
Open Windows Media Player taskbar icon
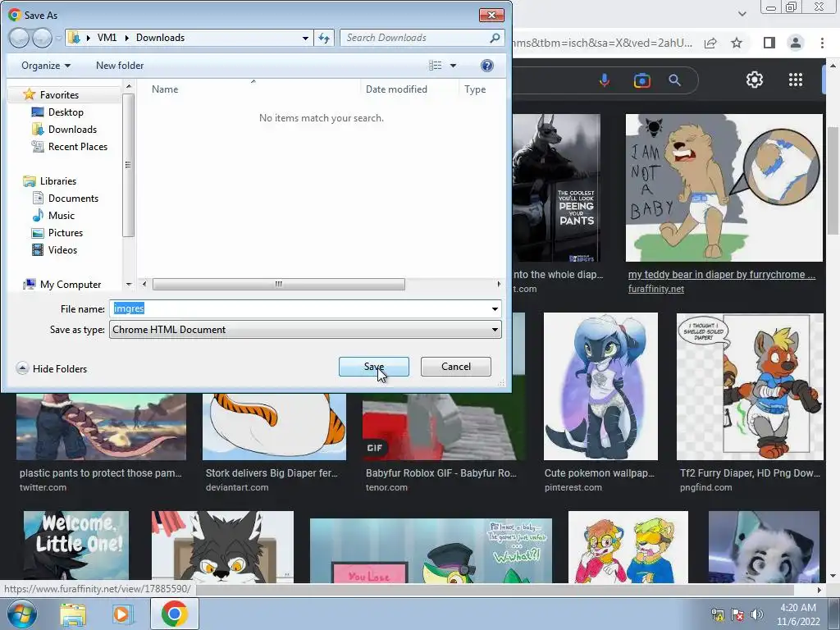(x=122, y=614)
